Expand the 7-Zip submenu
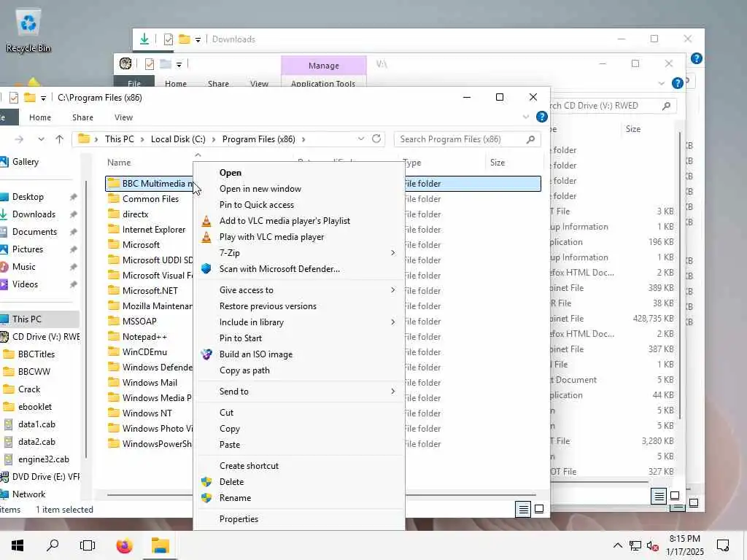747x560 pixels. (392, 253)
